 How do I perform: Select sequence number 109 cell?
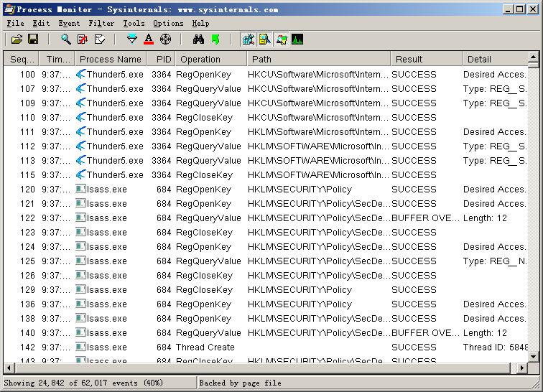(x=27, y=103)
